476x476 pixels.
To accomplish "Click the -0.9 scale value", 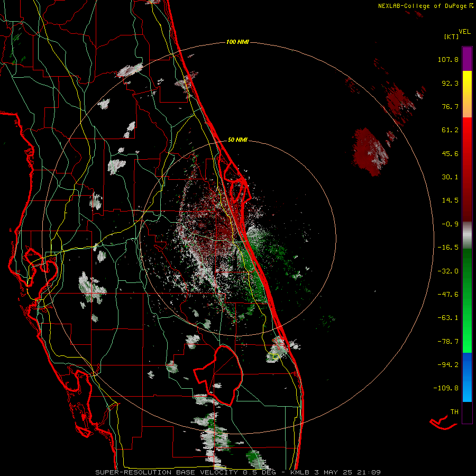I will (450, 224).
